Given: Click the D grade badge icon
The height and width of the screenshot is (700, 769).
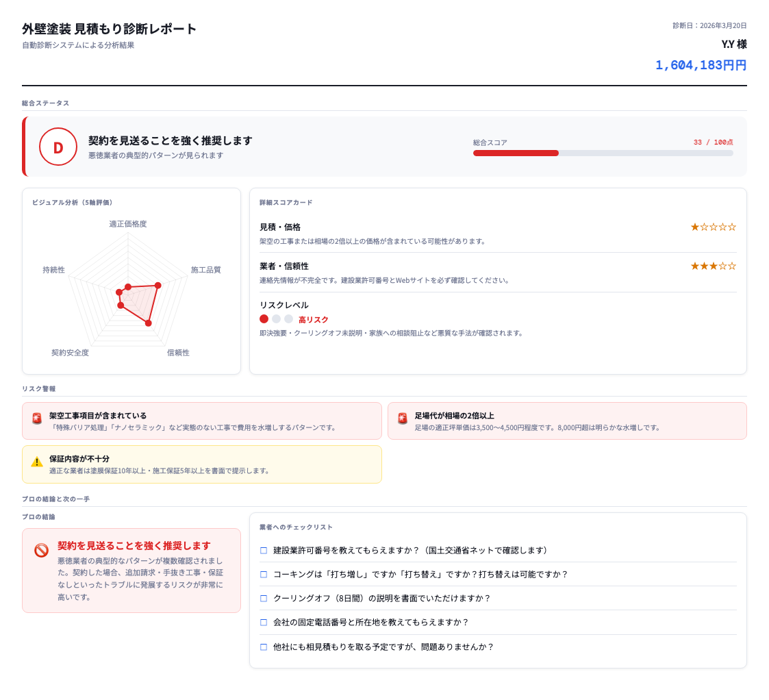Looking at the screenshot, I should pos(58,147).
